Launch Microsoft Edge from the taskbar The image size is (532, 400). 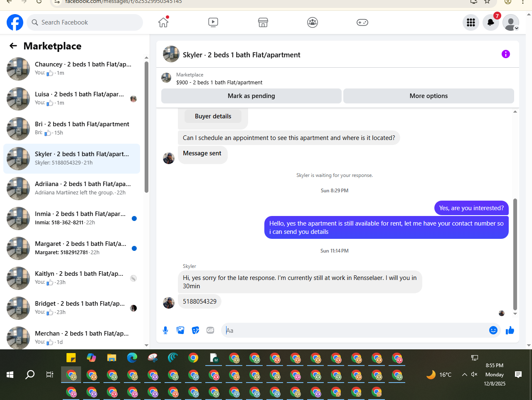[132, 358]
